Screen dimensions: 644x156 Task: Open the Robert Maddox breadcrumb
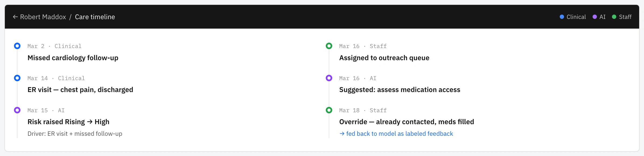(x=43, y=17)
